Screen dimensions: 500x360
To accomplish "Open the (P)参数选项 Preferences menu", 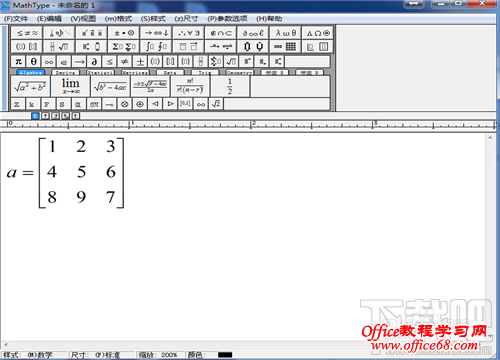I will 227,19.
